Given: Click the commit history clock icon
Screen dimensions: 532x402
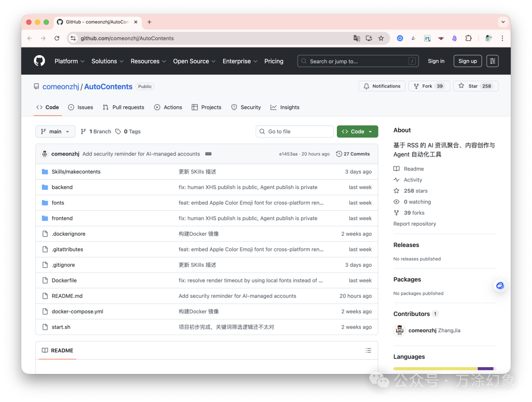Looking at the screenshot, I should (338, 154).
